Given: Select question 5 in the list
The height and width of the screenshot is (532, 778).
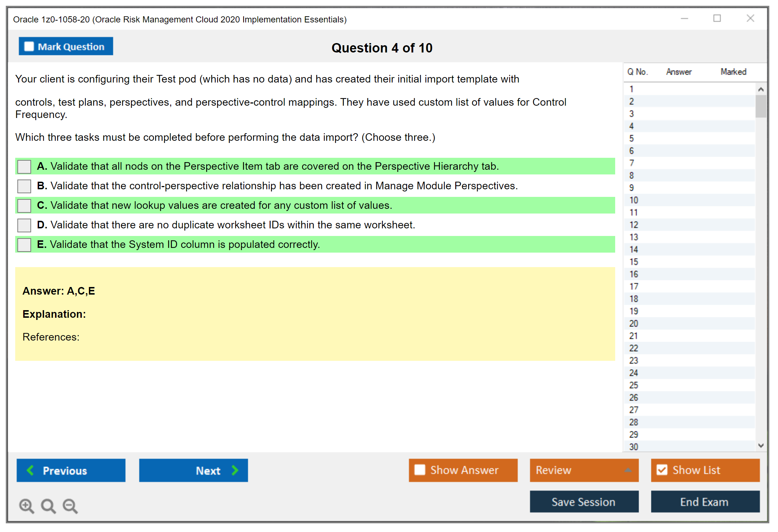Looking at the screenshot, I should click(x=631, y=139).
